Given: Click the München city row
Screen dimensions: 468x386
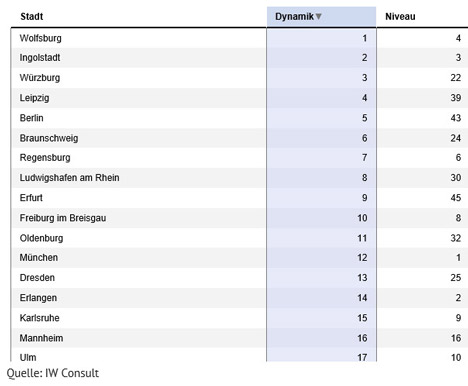Looking at the screenshot, I should click(240, 258).
